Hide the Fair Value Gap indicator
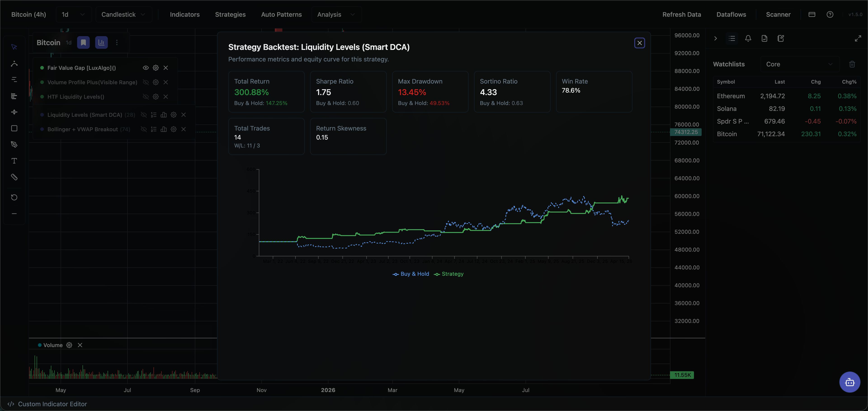 (146, 68)
